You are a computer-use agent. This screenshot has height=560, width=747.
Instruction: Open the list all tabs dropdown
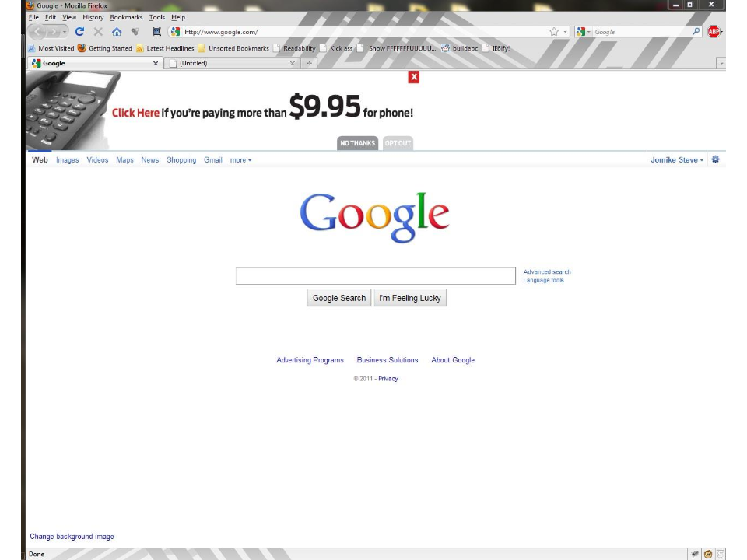click(721, 63)
